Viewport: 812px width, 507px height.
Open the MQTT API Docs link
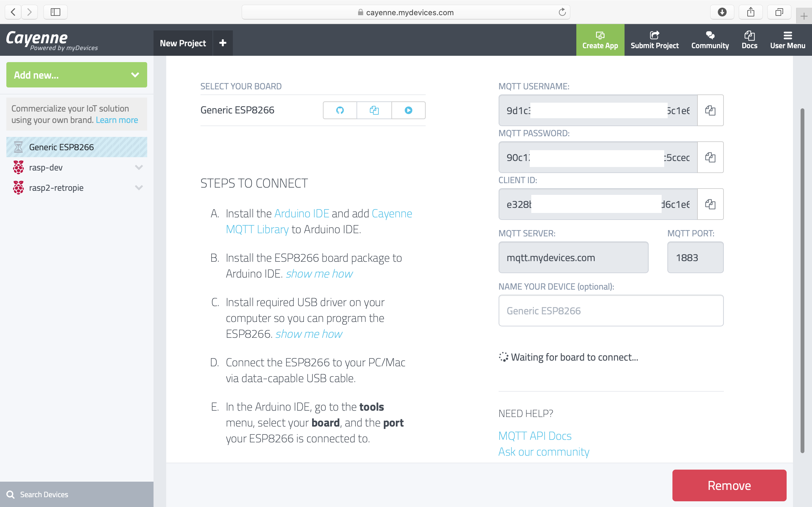(535, 436)
